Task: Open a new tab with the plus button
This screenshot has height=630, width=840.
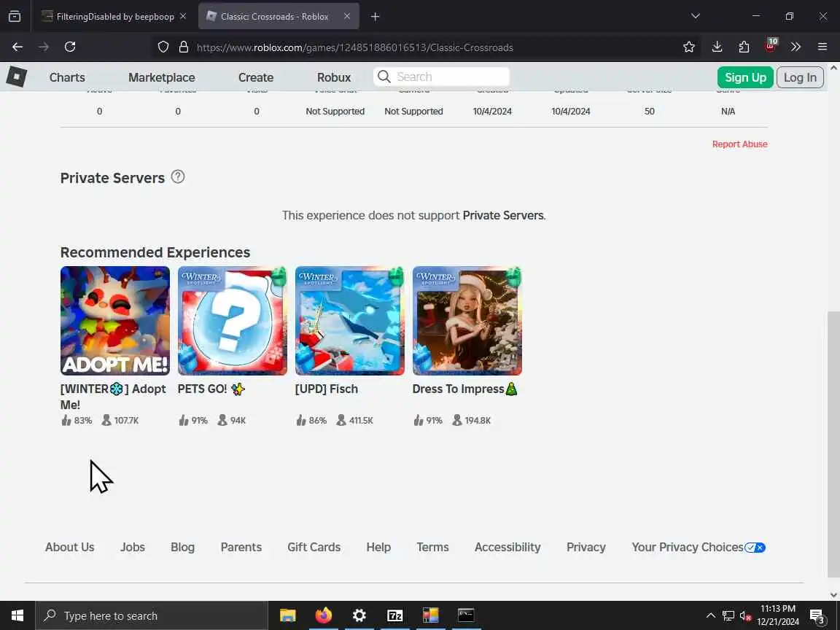Action: point(375,17)
